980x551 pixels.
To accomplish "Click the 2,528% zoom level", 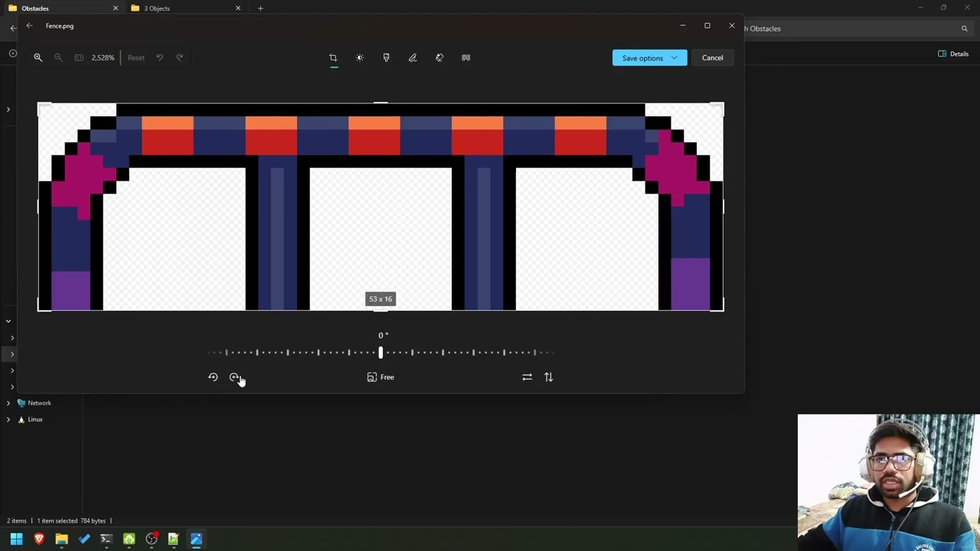I will tap(103, 57).
